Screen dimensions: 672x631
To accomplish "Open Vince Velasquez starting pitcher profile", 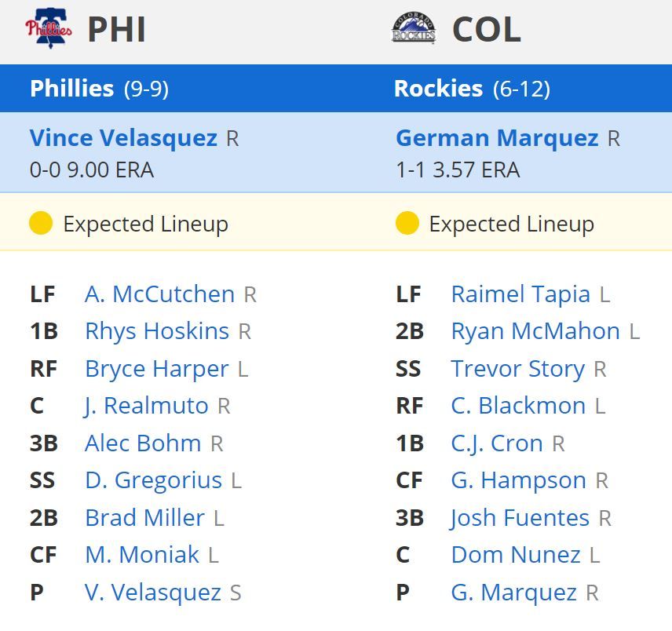I will [123, 138].
